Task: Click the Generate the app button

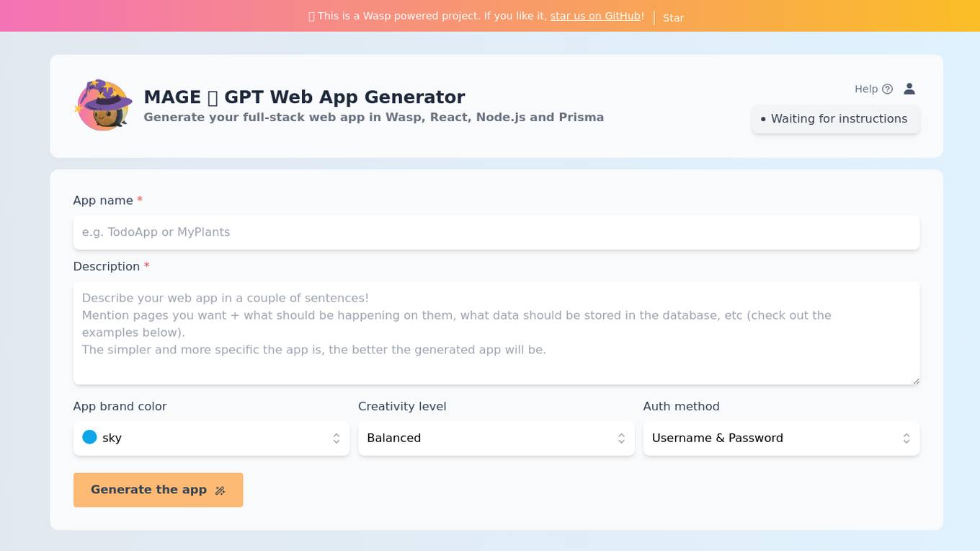Action: pos(158,490)
